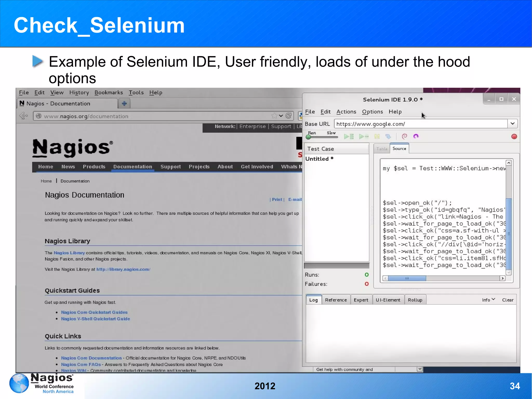Click the Pause/Resume icon
The height and width of the screenshot is (399, 532).
(x=377, y=136)
